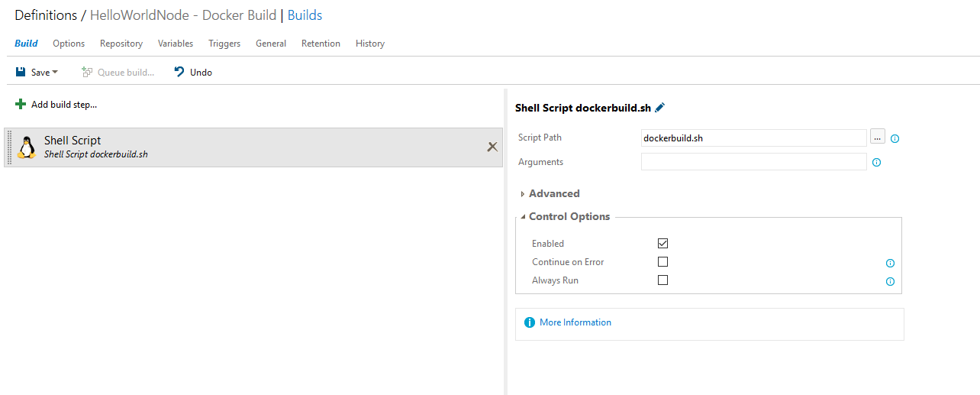Screen dimensions: 980x395
Task: Collapse the Control Options section
Action: coord(523,217)
